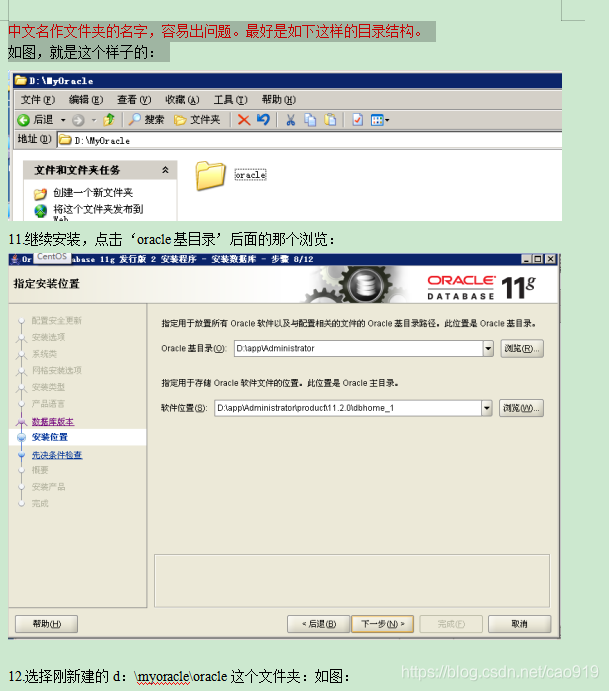Screen dimensions: 609x691
Task: Click 浏览(R) button next to Oracle 基目录
Action: (x=522, y=349)
